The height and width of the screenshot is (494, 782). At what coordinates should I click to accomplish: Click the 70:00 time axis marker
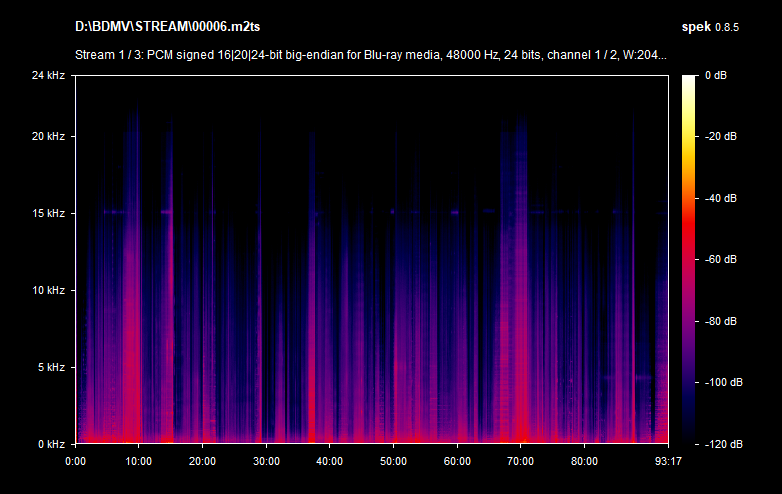(x=521, y=461)
